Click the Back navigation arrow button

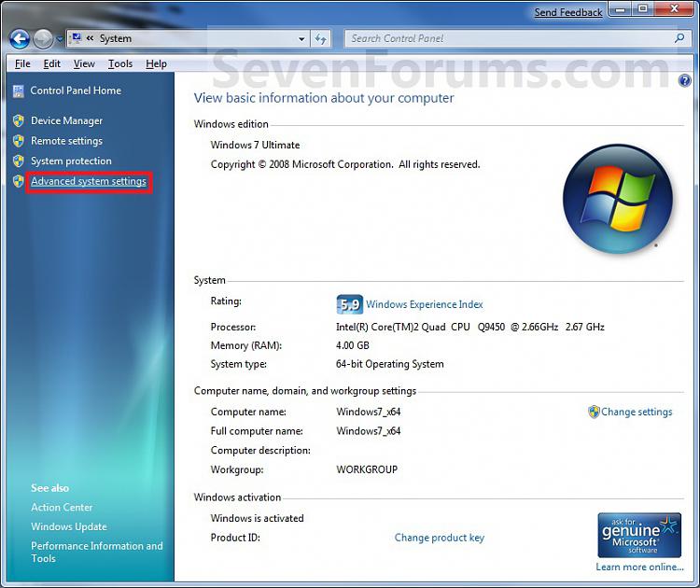(20, 39)
